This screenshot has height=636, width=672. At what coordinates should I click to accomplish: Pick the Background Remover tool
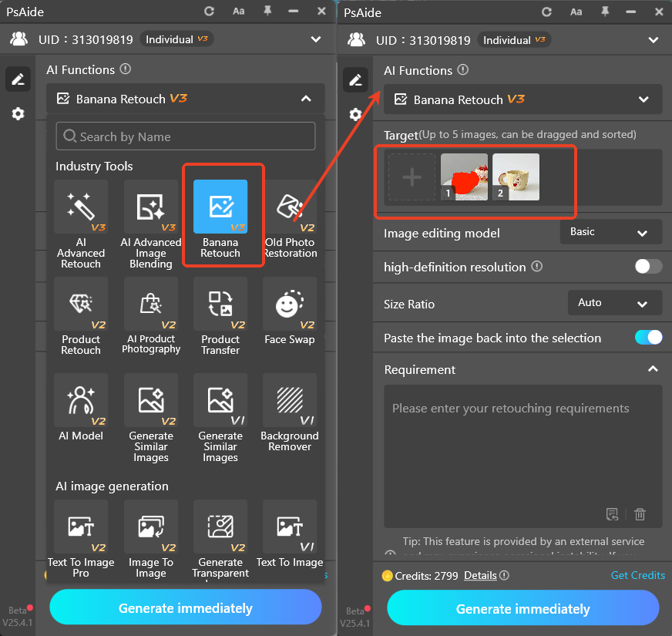point(290,413)
